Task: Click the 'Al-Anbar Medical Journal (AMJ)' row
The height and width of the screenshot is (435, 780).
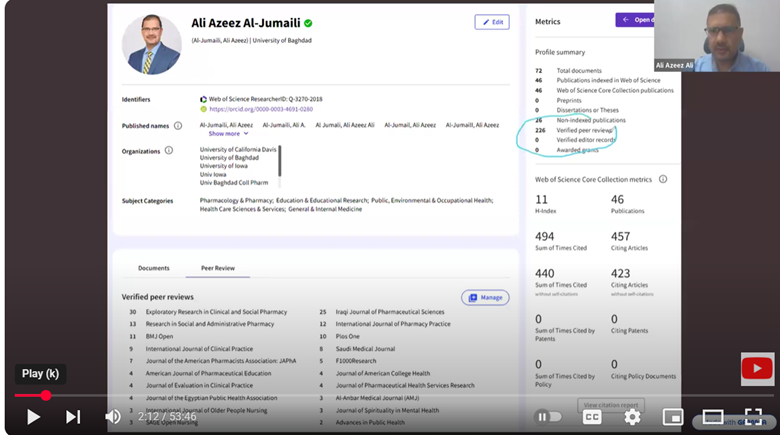Action: (377, 398)
